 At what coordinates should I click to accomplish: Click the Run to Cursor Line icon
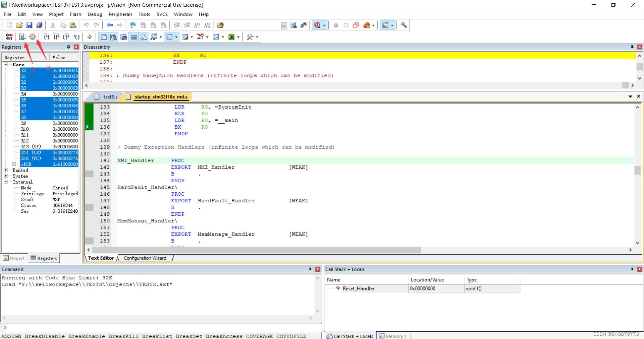tap(77, 37)
